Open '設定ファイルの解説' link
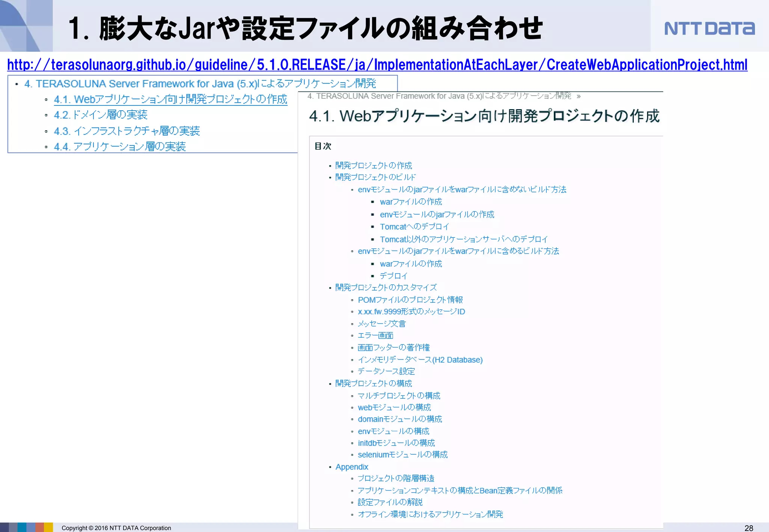 (x=390, y=502)
